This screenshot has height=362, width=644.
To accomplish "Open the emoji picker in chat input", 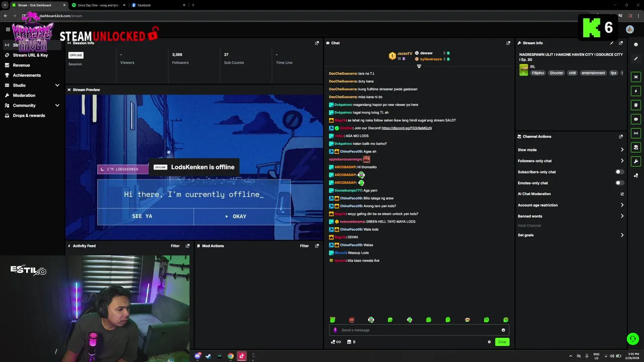I will [503, 330].
